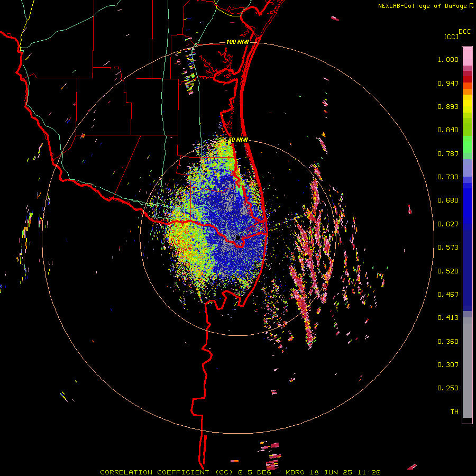The image size is (476, 476).
Task: Select the 0.467 scale value
Action: 448,295
